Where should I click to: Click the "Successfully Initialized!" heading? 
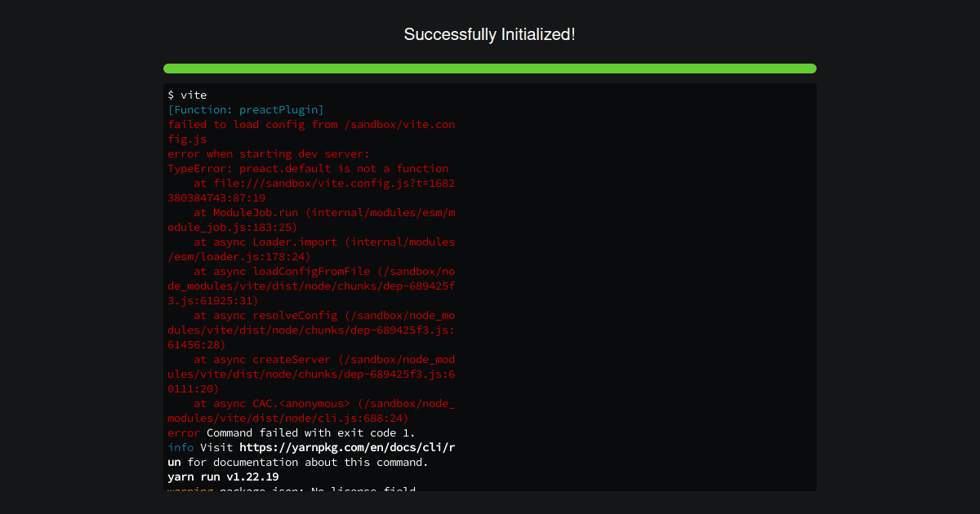tap(489, 34)
